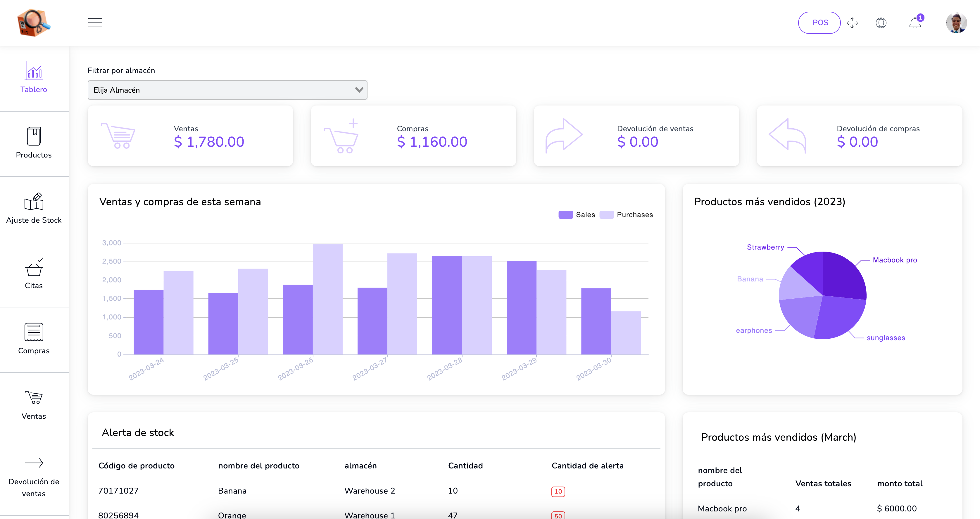Open Productos from the sidebar
The image size is (980, 519).
click(34, 143)
